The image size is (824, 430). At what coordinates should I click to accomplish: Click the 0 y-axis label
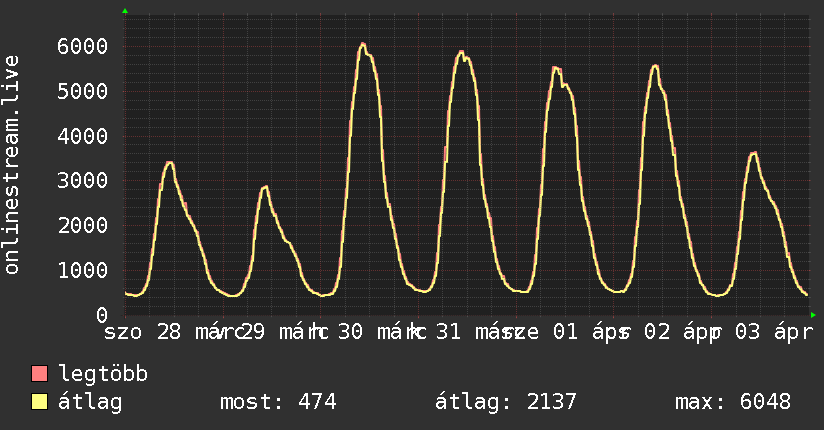(102, 315)
